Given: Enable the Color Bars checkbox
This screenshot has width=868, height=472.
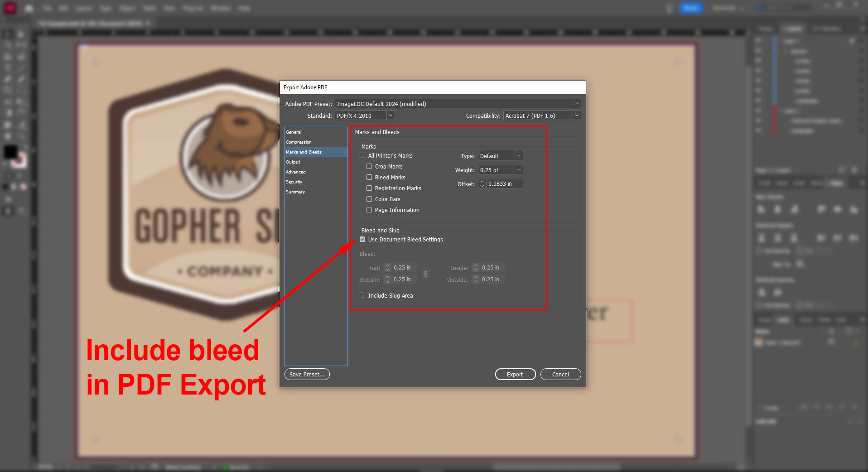Looking at the screenshot, I should [x=369, y=199].
